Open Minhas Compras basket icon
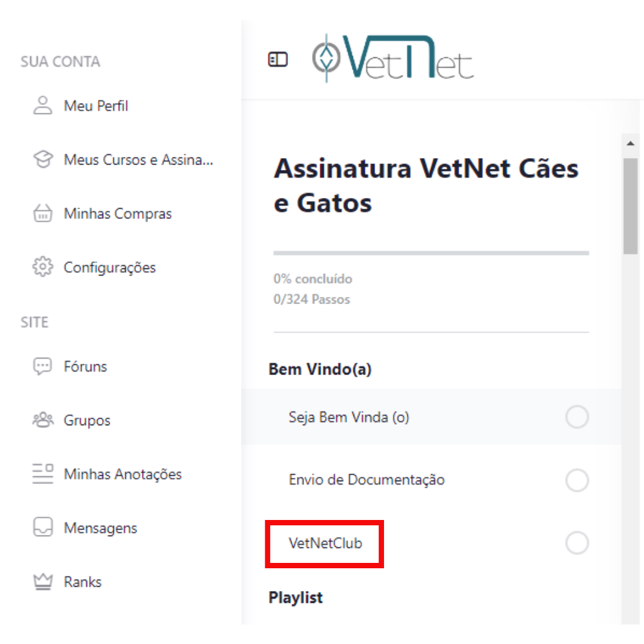Screen dimensions: 644x644 click(42, 213)
